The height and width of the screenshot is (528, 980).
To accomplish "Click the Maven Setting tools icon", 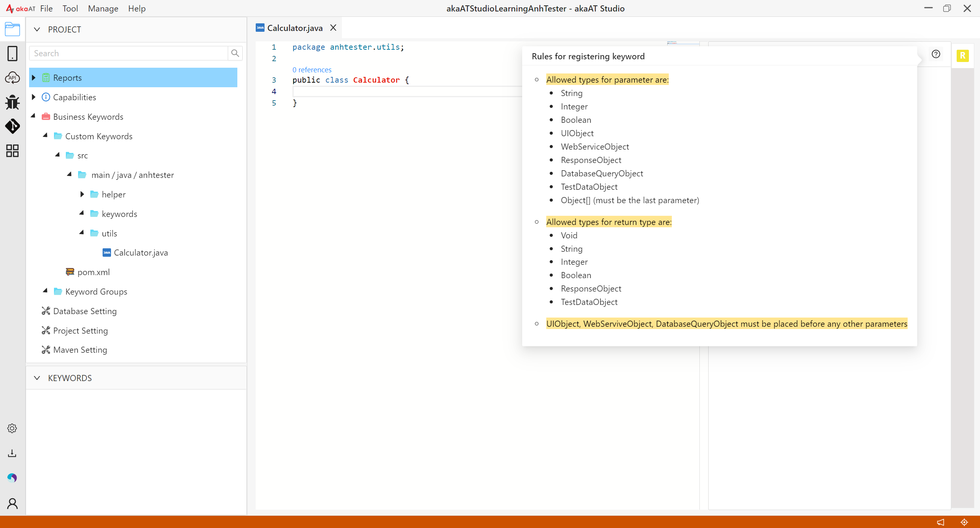I will (x=46, y=350).
